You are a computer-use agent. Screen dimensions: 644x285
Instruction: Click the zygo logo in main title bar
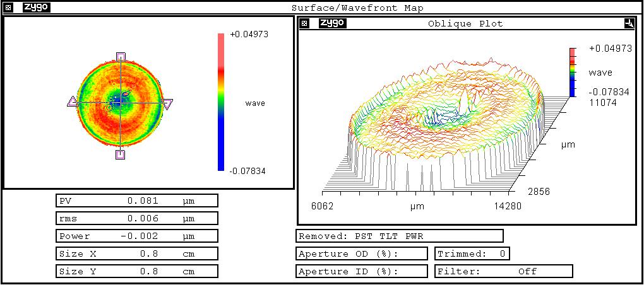[x=37, y=8]
